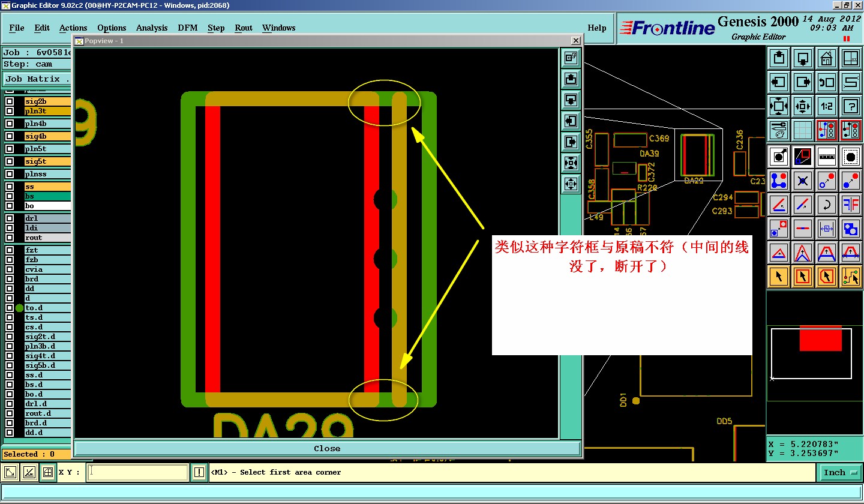Open the Windows menu

[x=279, y=28]
